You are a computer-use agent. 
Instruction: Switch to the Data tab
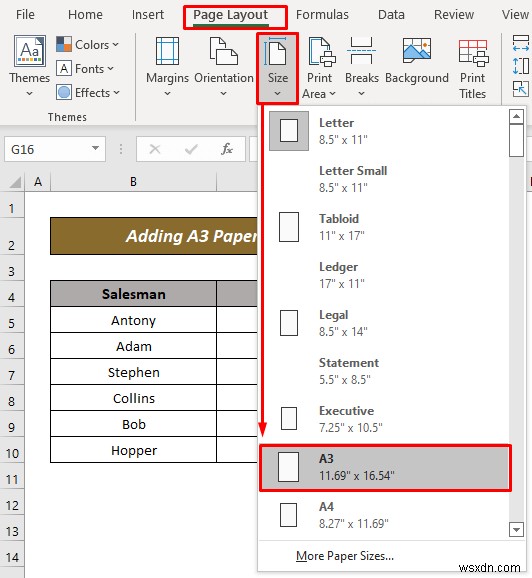(x=391, y=15)
